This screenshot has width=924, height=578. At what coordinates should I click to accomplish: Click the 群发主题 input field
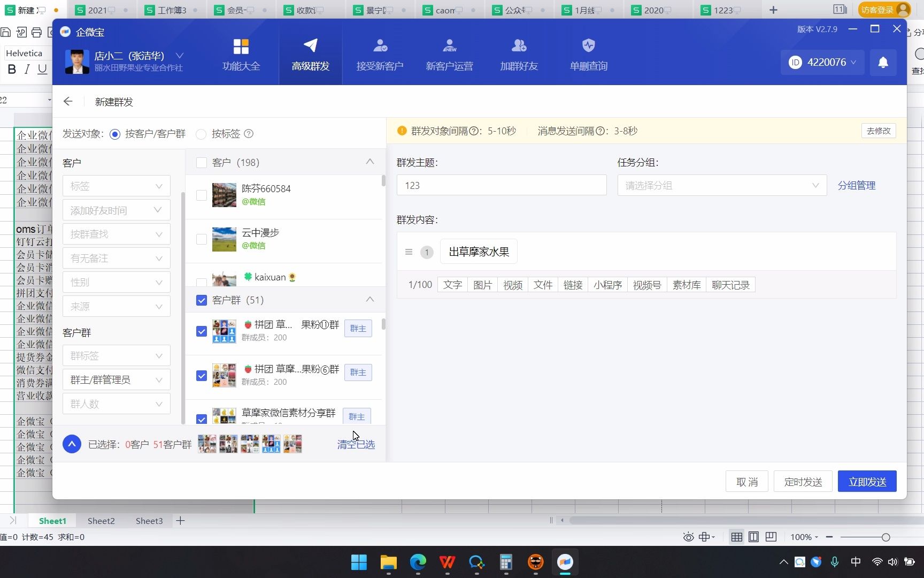(x=501, y=185)
